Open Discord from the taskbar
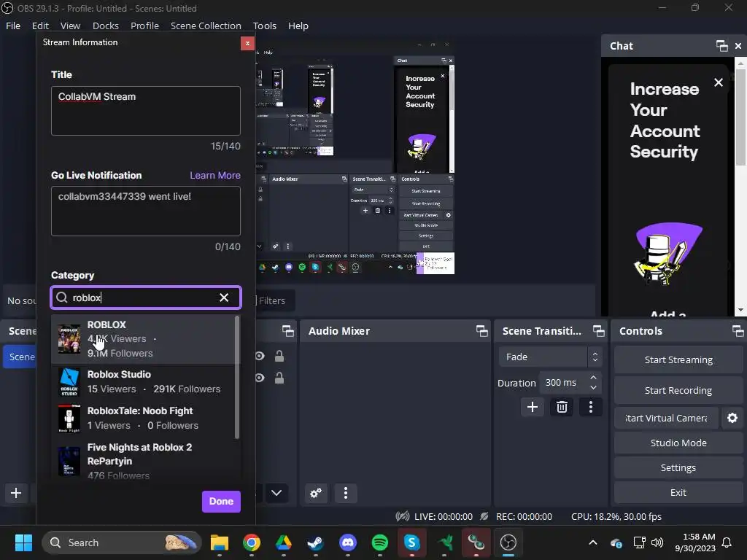This screenshot has width=747, height=560. (x=348, y=542)
